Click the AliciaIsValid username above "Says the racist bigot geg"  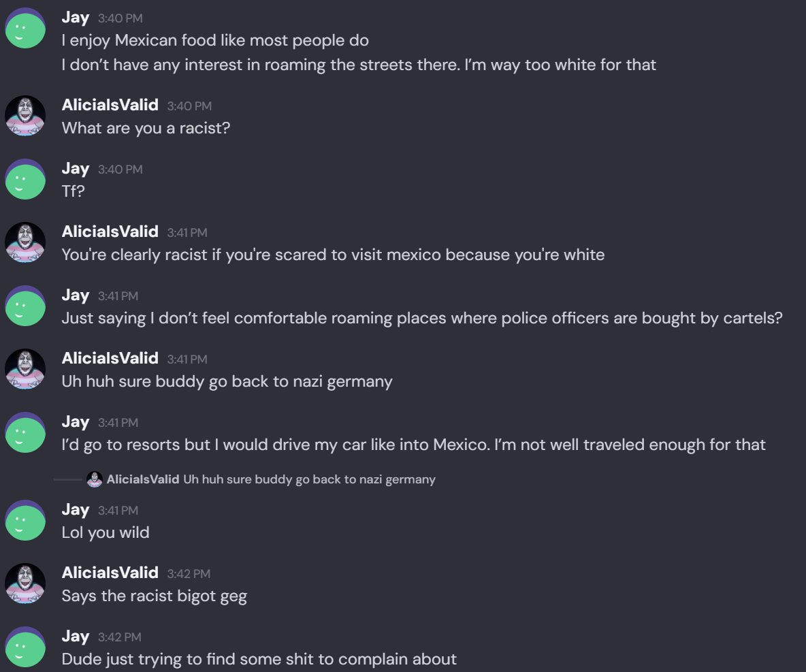(110, 573)
